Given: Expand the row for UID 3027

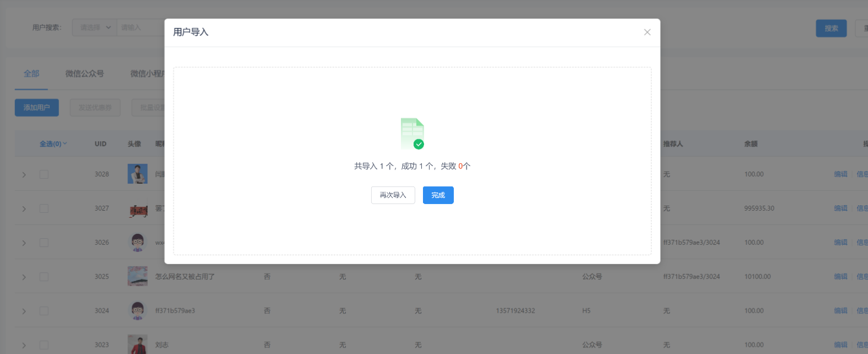Looking at the screenshot, I should point(24,209).
